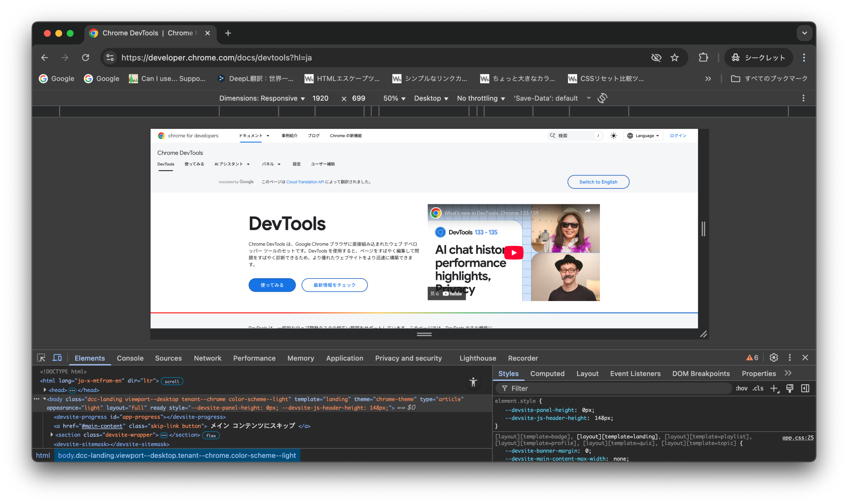Viewport: 848px width, 504px height.
Task: Expand the head element node
Action: pyautogui.click(x=45, y=390)
